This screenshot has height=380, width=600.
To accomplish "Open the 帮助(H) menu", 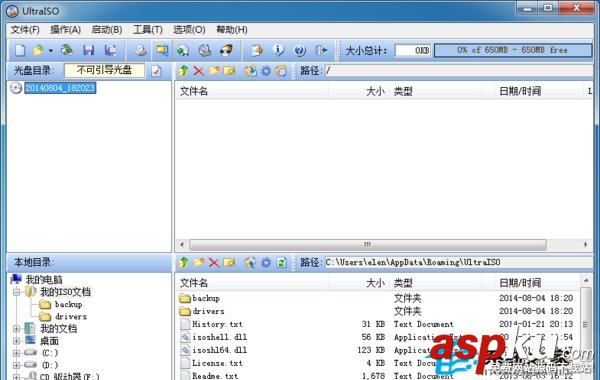I will [232, 30].
